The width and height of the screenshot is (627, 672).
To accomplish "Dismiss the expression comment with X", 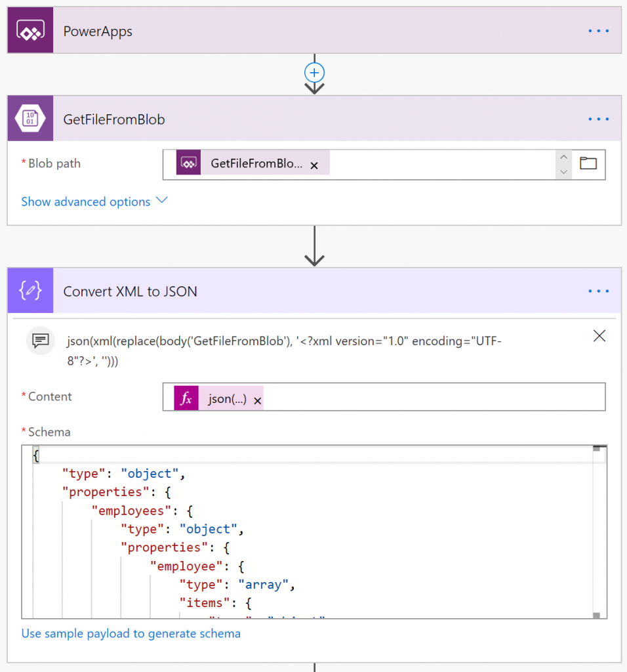I will click(x=599, y=336).
